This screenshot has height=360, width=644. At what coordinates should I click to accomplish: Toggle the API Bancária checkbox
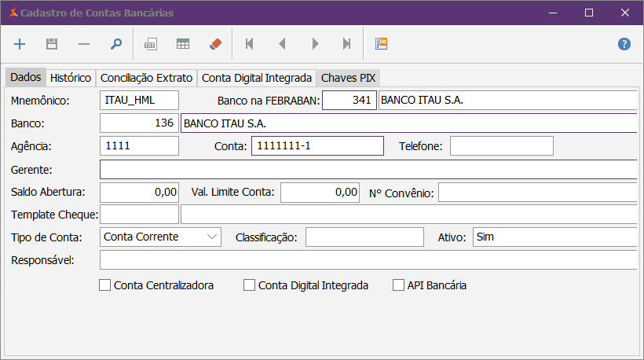coord(398,285)
